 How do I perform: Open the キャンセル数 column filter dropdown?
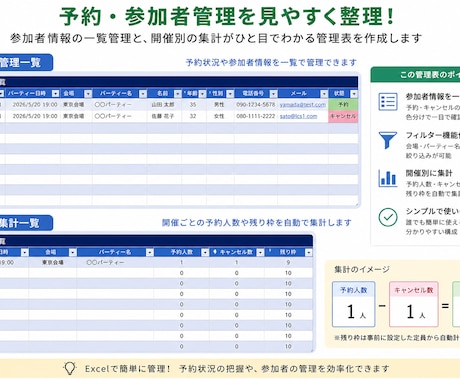pos(260,252)
